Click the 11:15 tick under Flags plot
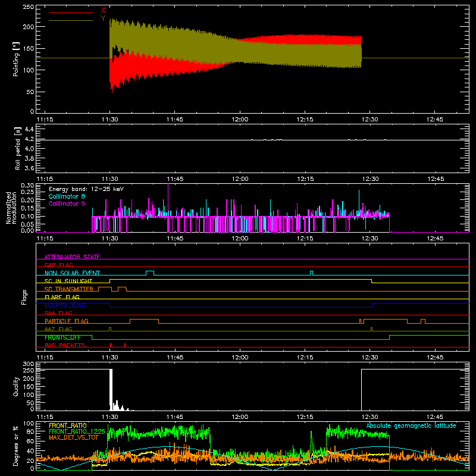Image resolution: width=476 pixels, height=476 pixels. [45, 358]
